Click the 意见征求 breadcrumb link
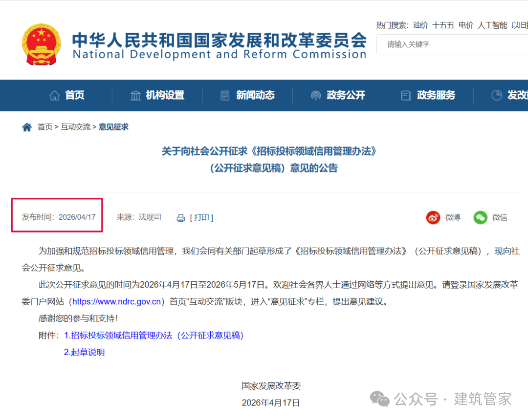Image resolution: width=528 pixels, height=420 pixels. [x=113, y=126]
